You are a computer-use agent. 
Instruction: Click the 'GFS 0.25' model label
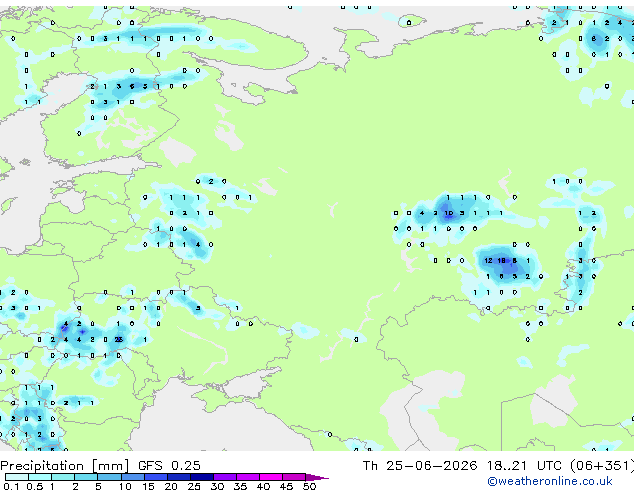(x=169, y=466)
